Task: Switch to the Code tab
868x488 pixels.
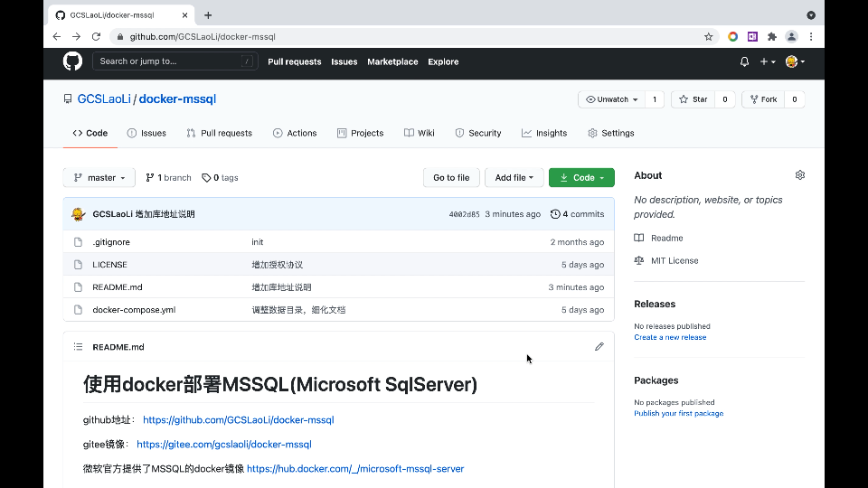Action: click(90, 134)
